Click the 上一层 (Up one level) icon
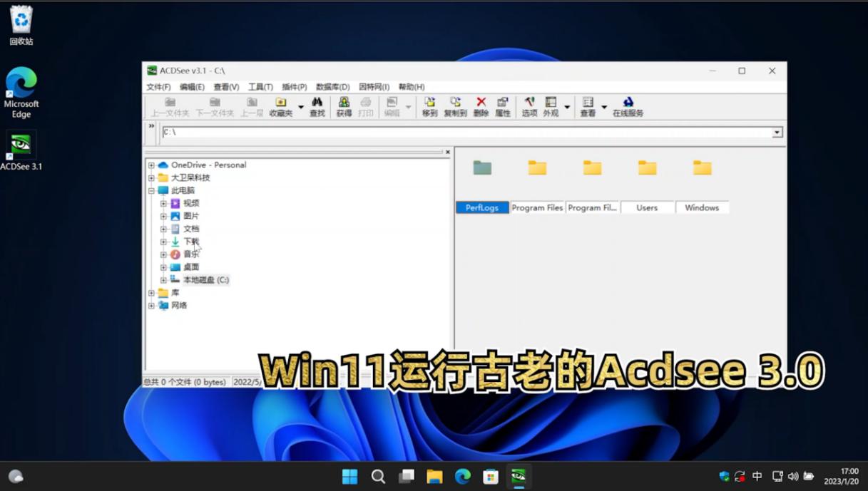Viewport: 868px width, 491px height. 252,107
